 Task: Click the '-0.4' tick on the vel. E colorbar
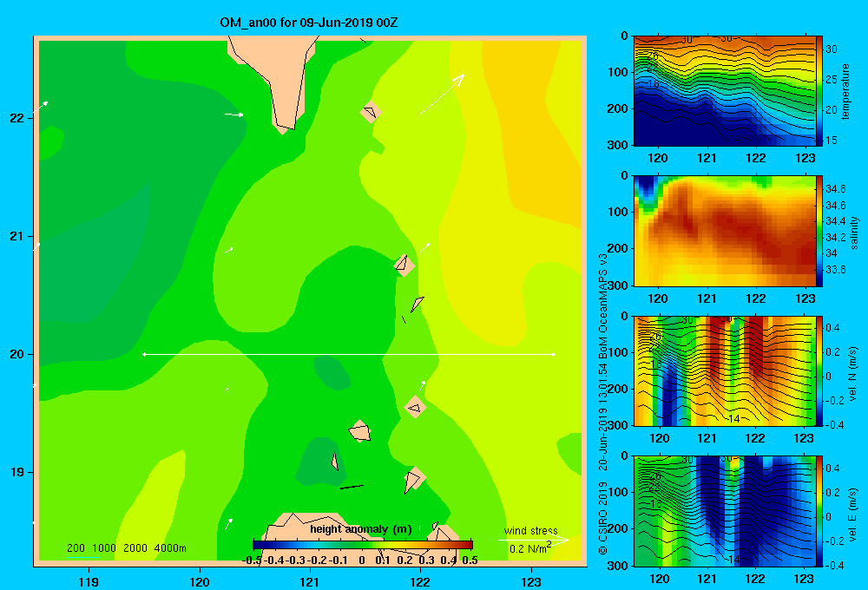834,565
